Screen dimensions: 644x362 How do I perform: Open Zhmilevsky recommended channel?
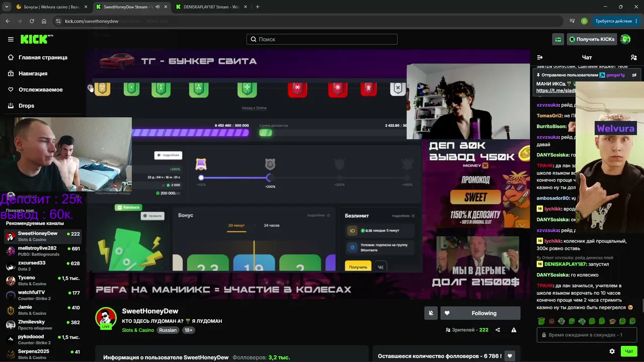tap(43, 325)
